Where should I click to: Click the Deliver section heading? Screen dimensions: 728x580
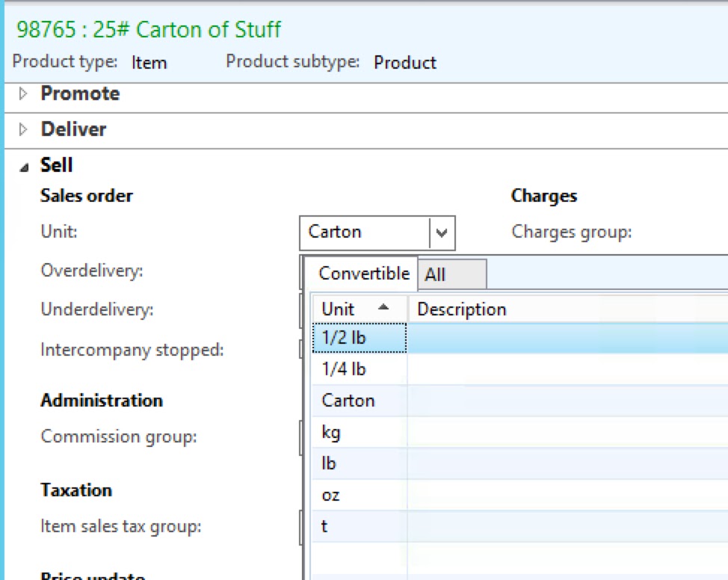[x=73, y=130]
